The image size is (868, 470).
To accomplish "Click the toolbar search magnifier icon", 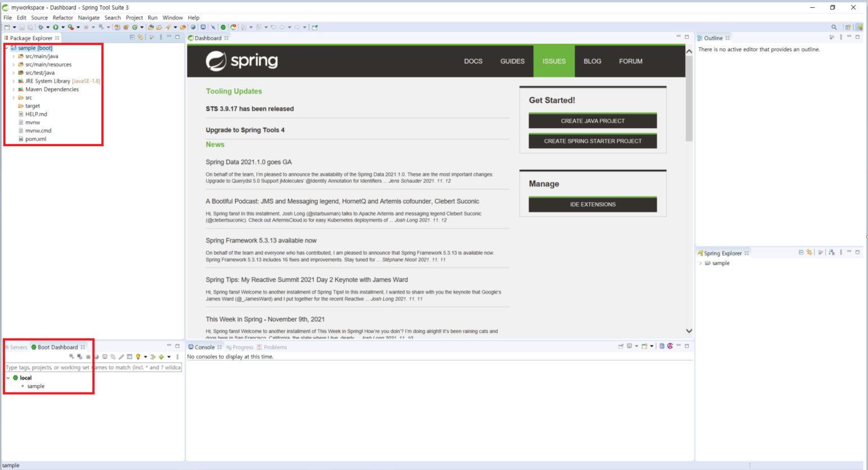I will tap(834, 27).
